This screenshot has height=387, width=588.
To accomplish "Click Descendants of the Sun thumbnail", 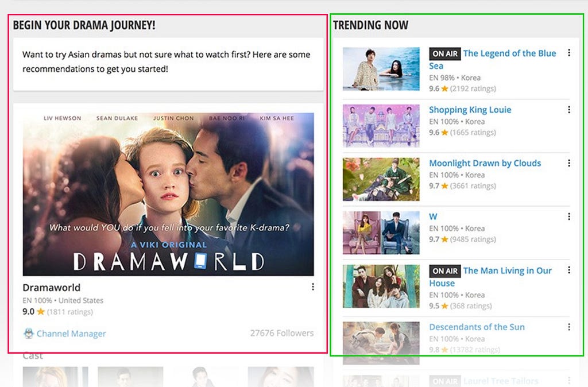I will [381, 343].
